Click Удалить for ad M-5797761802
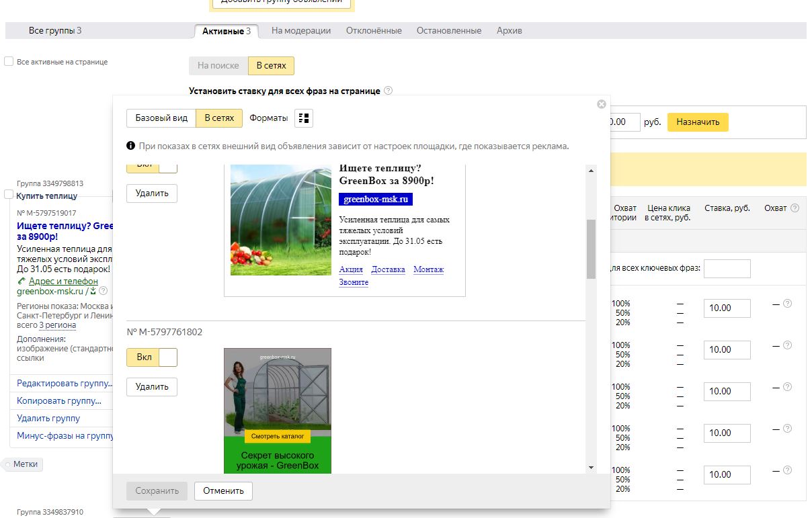 [x=152, y=387]
